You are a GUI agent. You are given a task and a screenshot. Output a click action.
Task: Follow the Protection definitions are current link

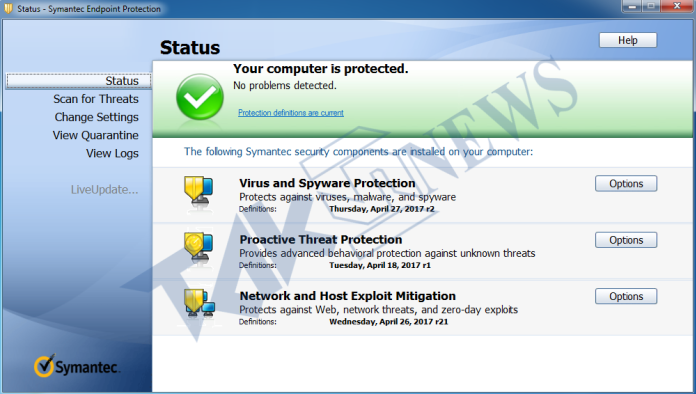pos(291,113)
